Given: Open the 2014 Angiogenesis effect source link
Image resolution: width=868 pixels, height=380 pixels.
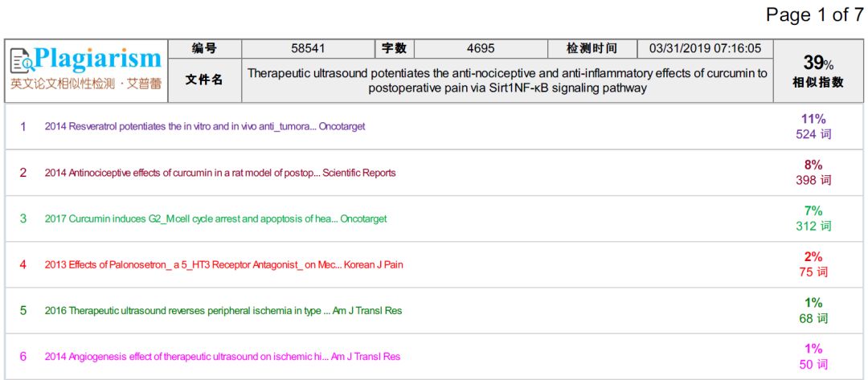Looking at the screenshot, I should tap(222, 356).
